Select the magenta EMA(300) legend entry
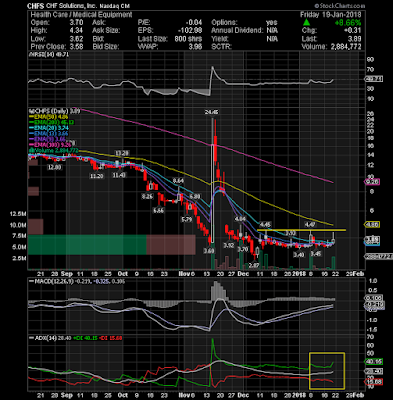Viewport: 393px width, 400px height. click(x=50, y=145)
